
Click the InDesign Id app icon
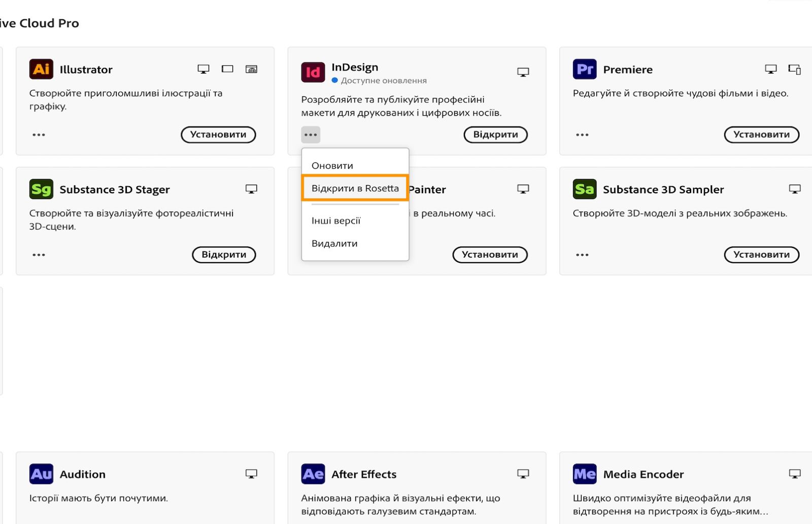pyautogui.click(x=313, y=72)
